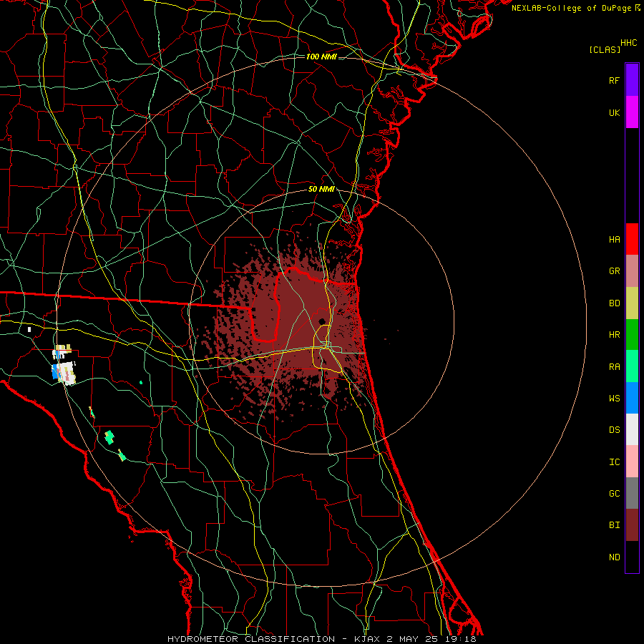The width and height of the screenshot is (644, 644).
Task: Click the IC light pink legend swatch
Action: [x=632, y=462]
